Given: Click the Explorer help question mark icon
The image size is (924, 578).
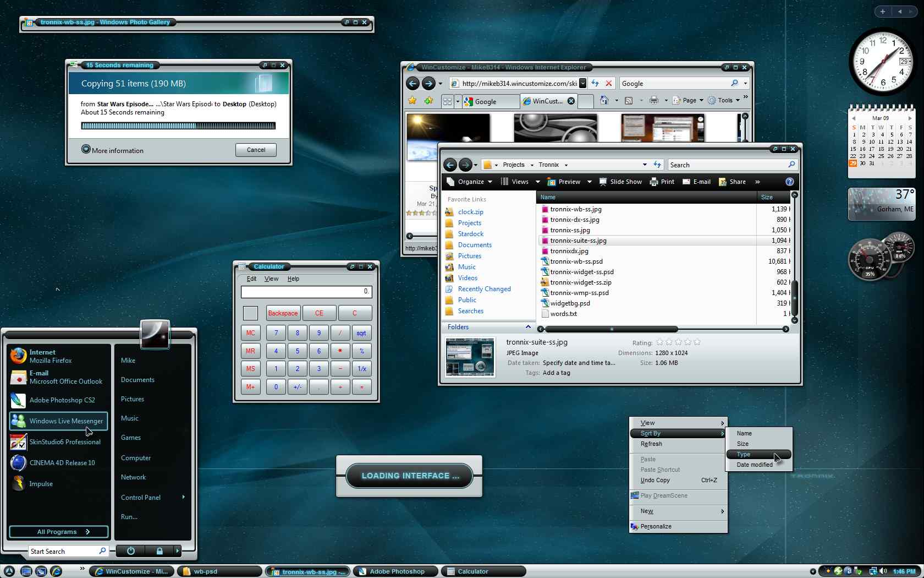Looking at the screenshot, I should coord(790,182).
